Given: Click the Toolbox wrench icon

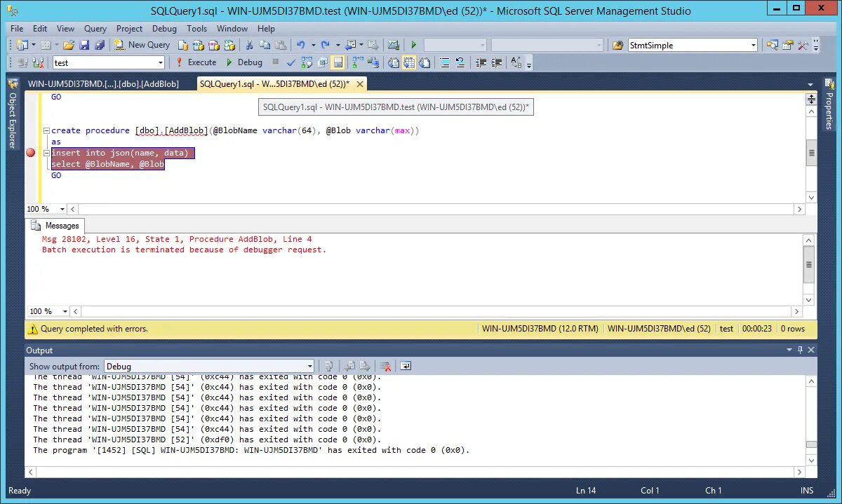Looking at the screenshot, I should (803, 45).
